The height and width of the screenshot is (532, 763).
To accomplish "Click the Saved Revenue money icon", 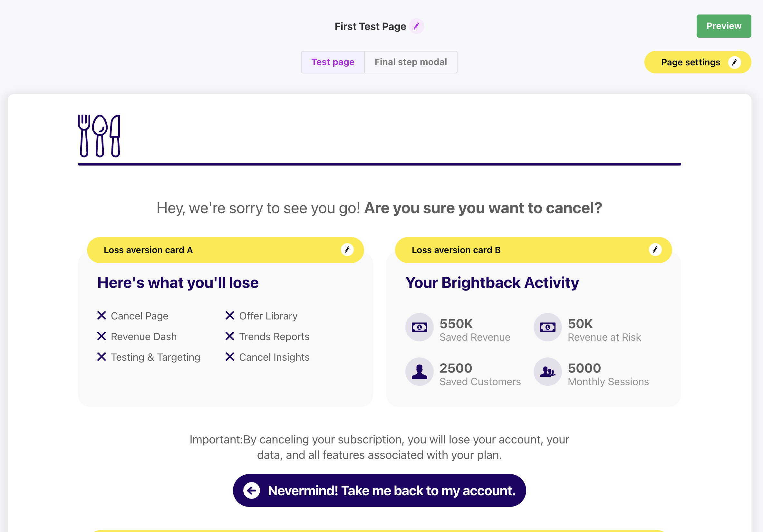I will tap(419, 327).
